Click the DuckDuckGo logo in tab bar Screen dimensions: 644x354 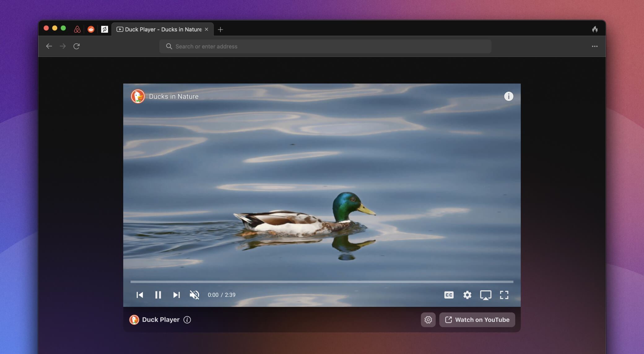click(x=120, y=29)
